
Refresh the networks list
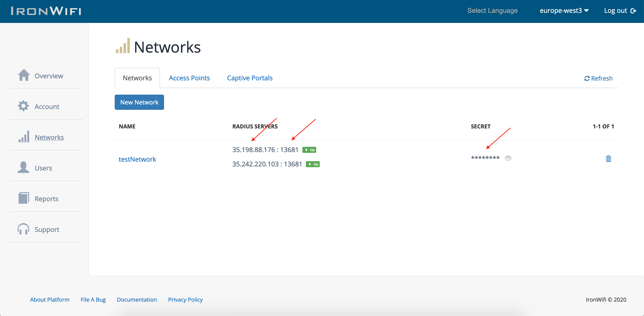click(598, 78)
